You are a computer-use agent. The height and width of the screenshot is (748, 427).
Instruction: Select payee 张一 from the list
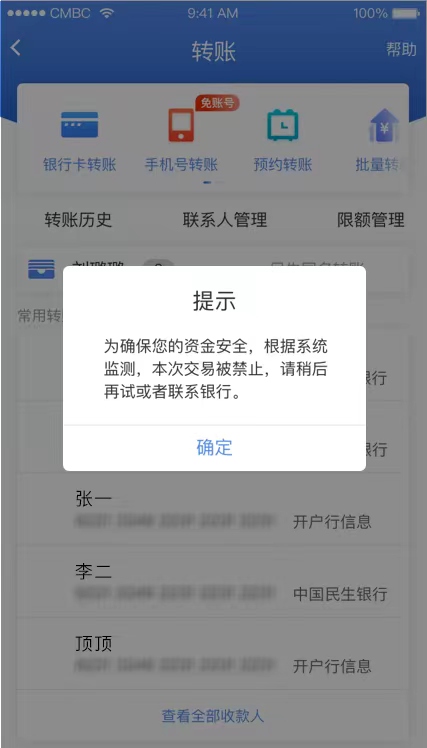click(213, 510)
